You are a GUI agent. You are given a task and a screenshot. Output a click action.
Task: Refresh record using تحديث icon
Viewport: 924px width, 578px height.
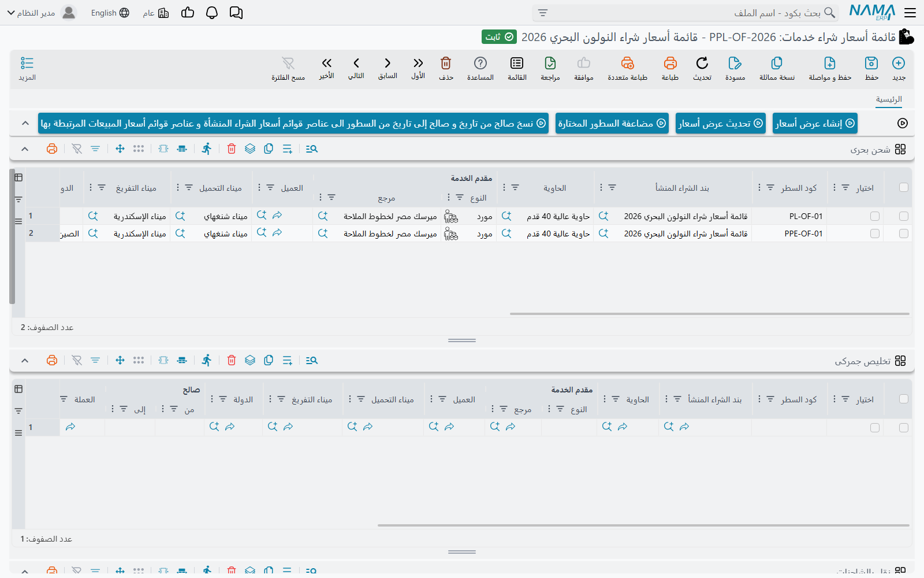[702, 63]
